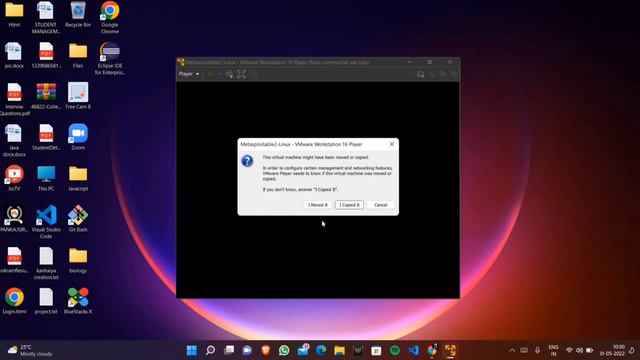Select Git Bash desktop shortcut
Viewport: 640px width, 360px height.
(78, 219)
